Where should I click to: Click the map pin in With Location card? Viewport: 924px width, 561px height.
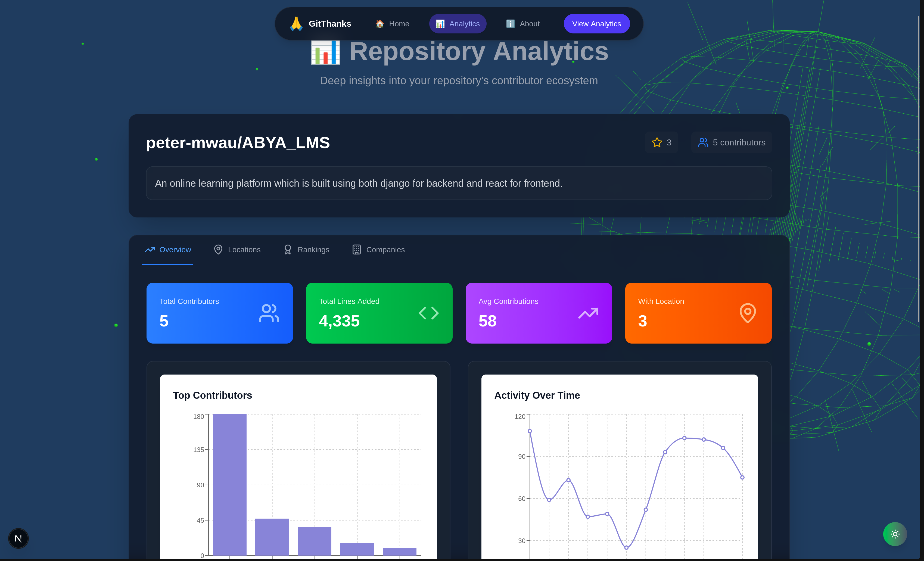[747, 313]
